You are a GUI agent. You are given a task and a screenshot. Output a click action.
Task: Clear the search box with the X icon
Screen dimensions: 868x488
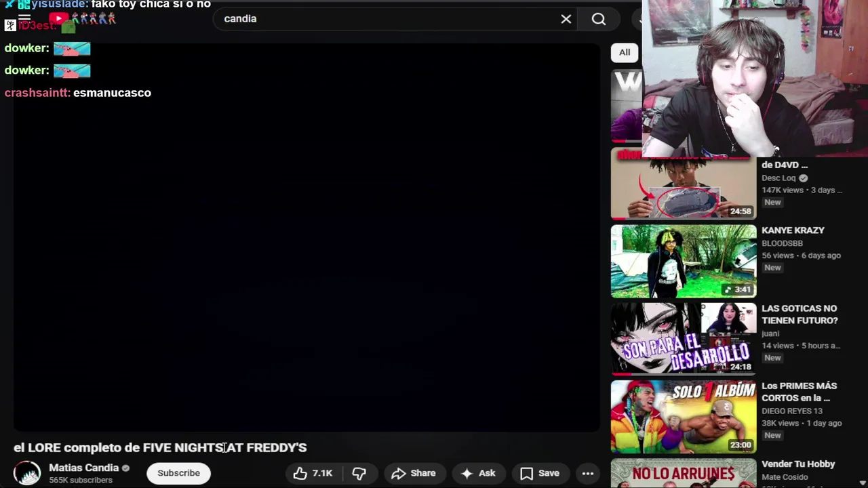click(x=566, y=19)
